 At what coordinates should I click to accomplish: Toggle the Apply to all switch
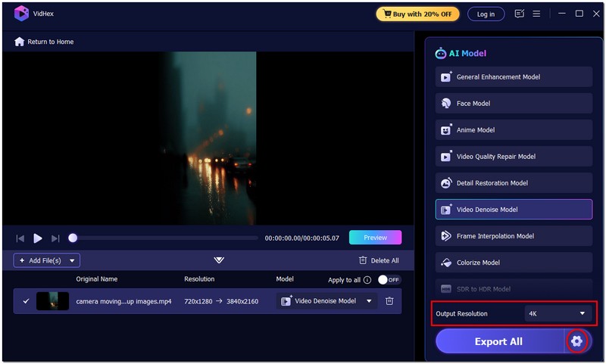tap(389, 280)
